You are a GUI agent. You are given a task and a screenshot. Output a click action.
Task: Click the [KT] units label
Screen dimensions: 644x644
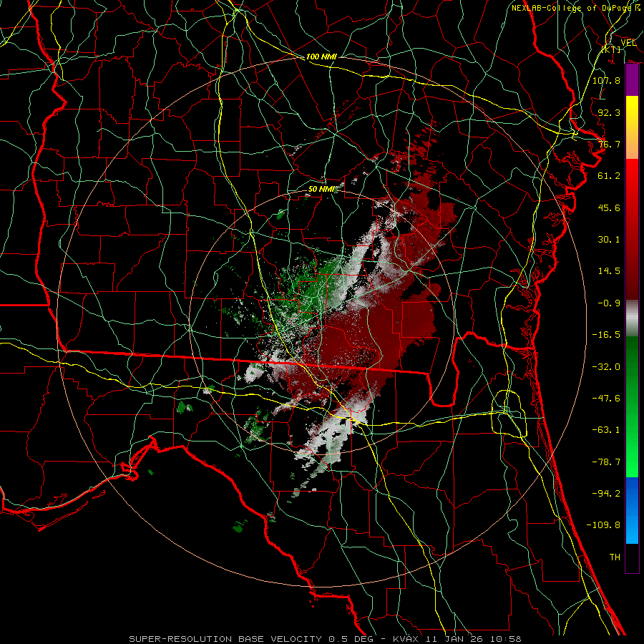click(611, 49)
